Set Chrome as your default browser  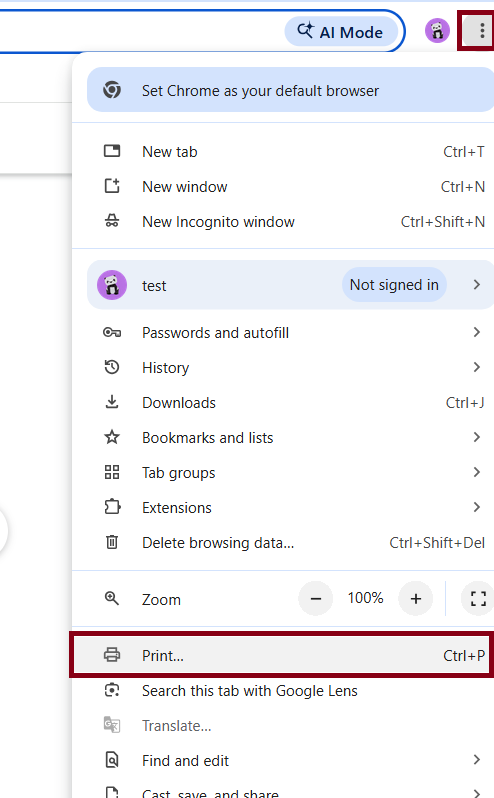tap(290, 91)
